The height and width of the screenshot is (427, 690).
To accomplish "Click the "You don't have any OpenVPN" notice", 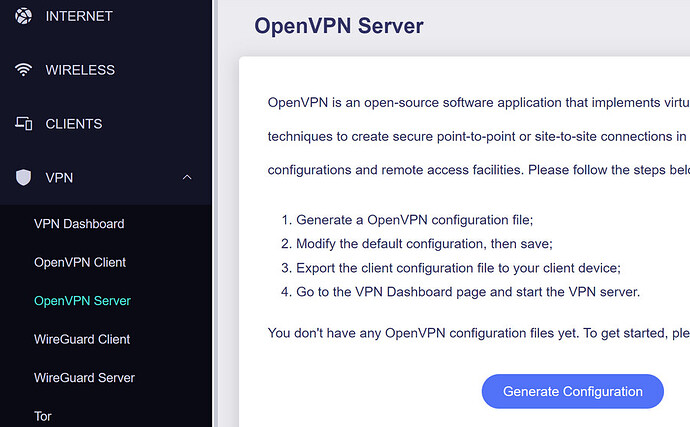I will (x=478, y=332).
